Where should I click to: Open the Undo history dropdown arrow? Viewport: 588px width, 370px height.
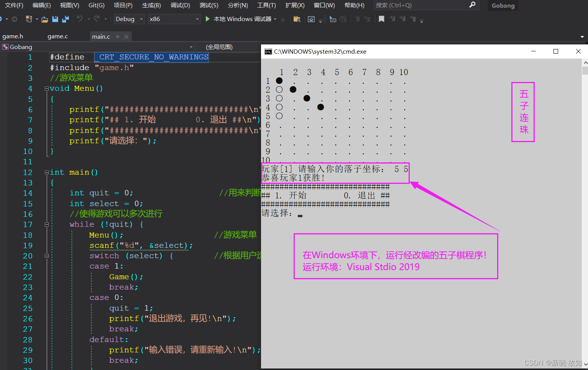(89, 19)
